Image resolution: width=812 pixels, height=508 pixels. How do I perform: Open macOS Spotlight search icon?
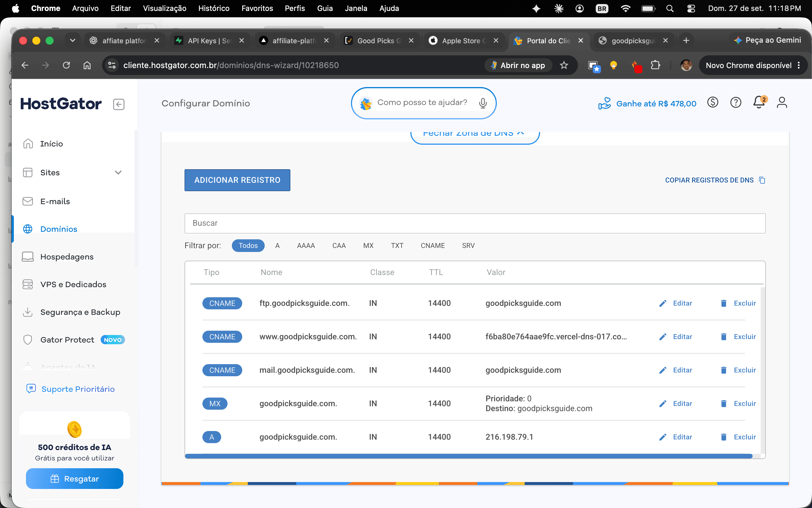[670, 8]
